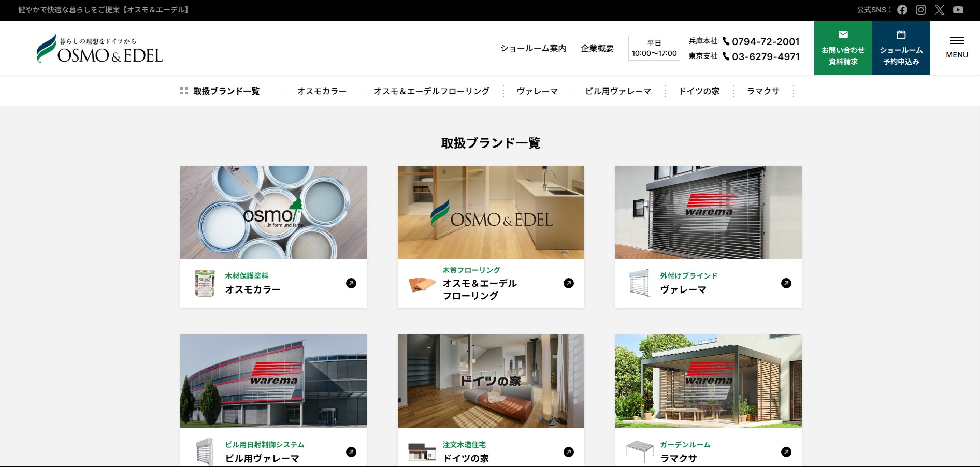Click the arrow icon on ヴァレーマ card

(x=786, y=283)
